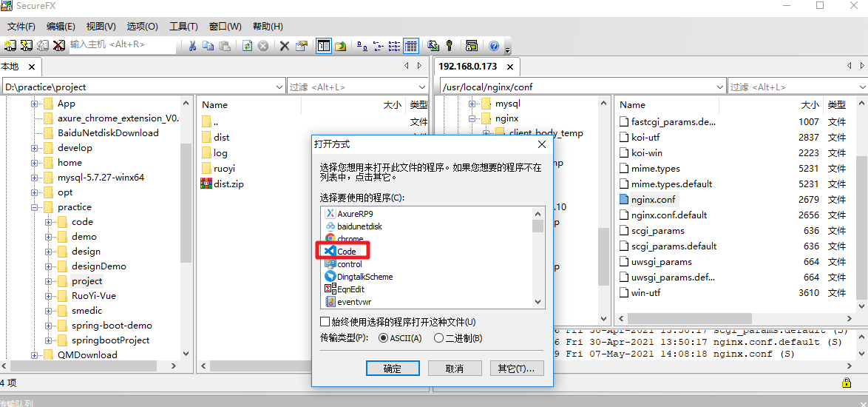Toggle the folder tree view icon
This screenshot has width=868, height=407.
[x=324, y=46]
